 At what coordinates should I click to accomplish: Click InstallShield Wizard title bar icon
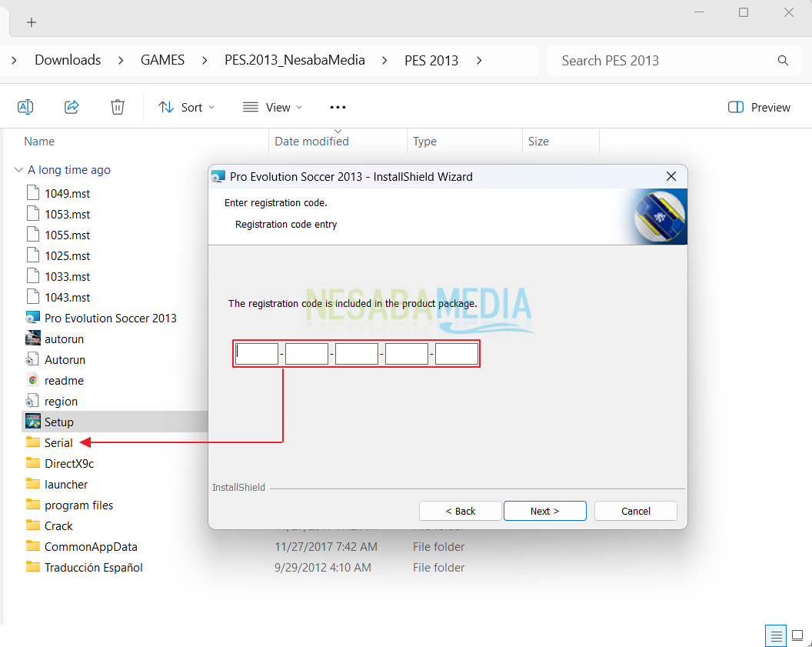(x=218, y=177)
